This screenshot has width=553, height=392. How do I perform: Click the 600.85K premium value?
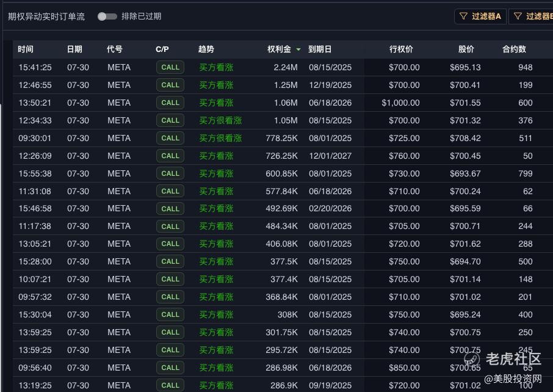[281, 173]
